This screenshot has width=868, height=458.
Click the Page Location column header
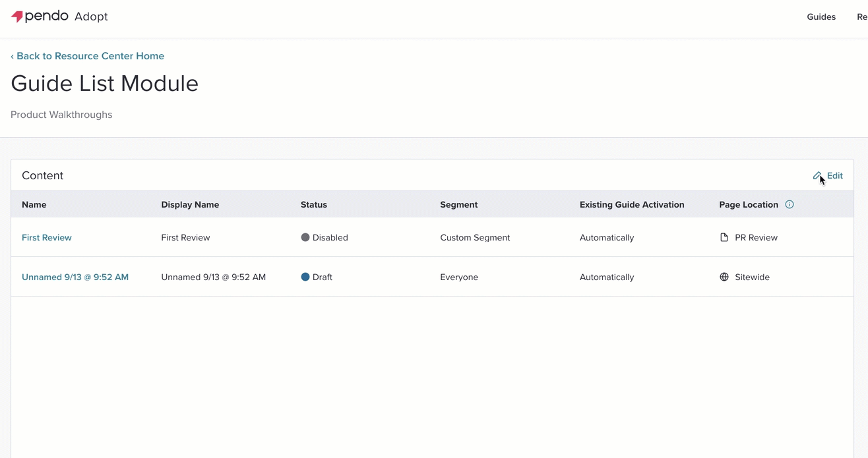[x=749, y=204]
